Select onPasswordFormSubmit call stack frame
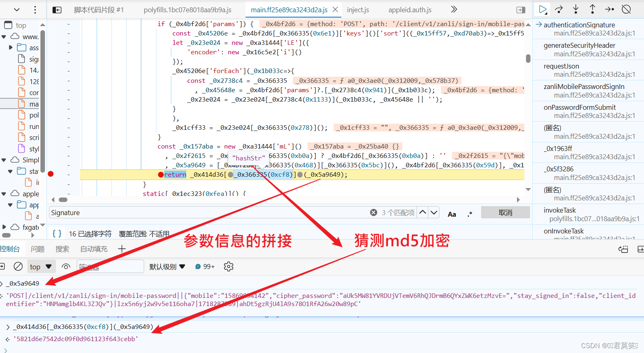This screenshot has width=644, height=353. coord(588,111)
